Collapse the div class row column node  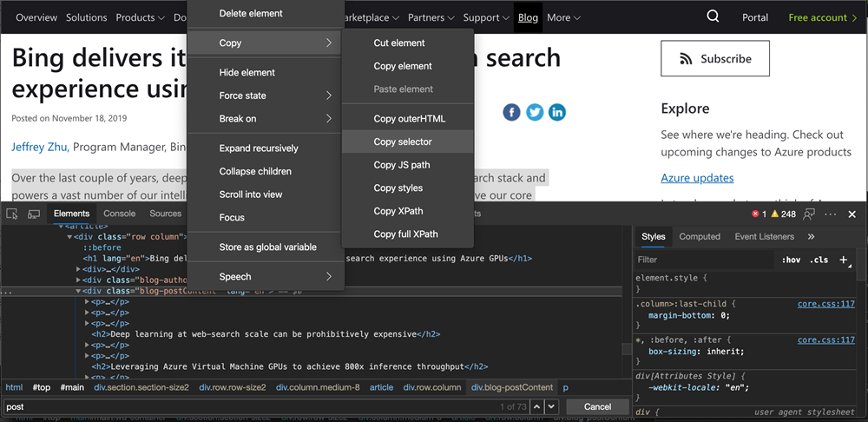tap(69, 236)
